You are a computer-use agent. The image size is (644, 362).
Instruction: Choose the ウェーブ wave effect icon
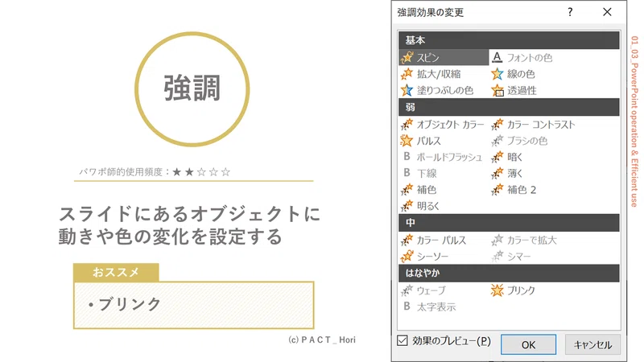tap(407, 290)
